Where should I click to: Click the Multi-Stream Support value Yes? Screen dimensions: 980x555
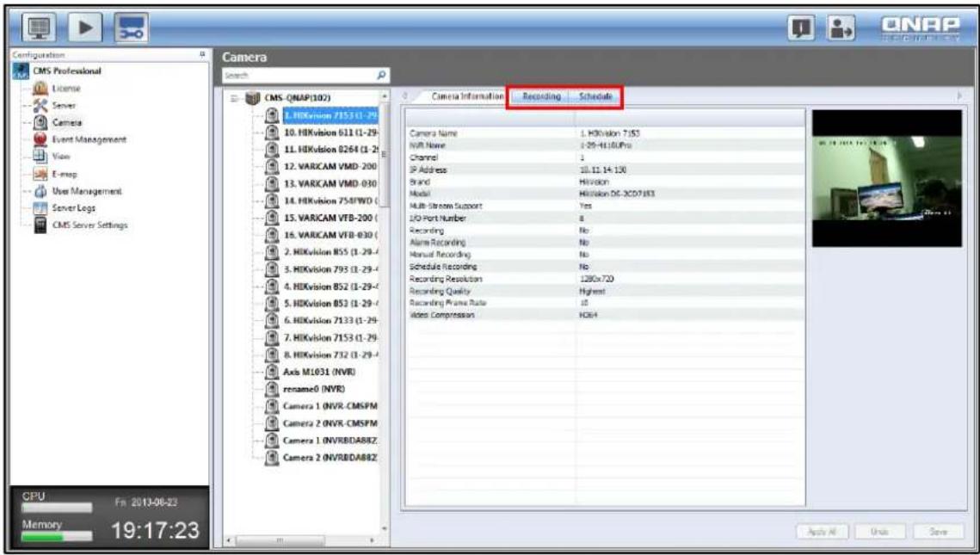click(x=585, y=207)
